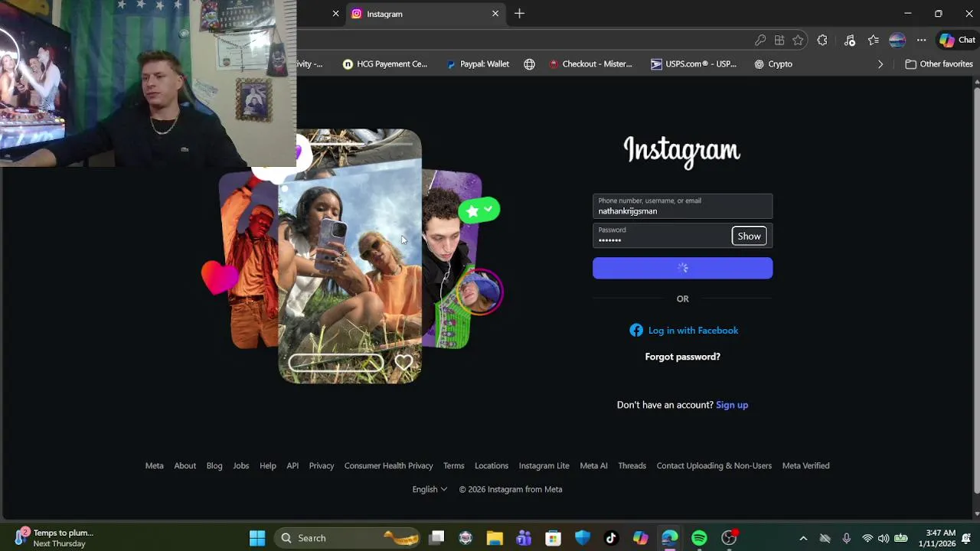Open the API footer link

click(x=292, y=465)
